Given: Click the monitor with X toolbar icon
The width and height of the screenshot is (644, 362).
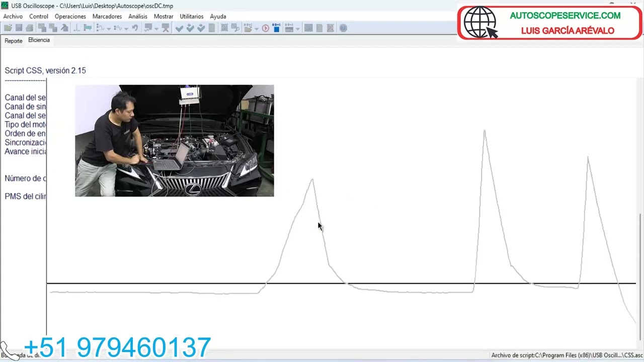Looking at the screenshot, I should click(166, 28).
